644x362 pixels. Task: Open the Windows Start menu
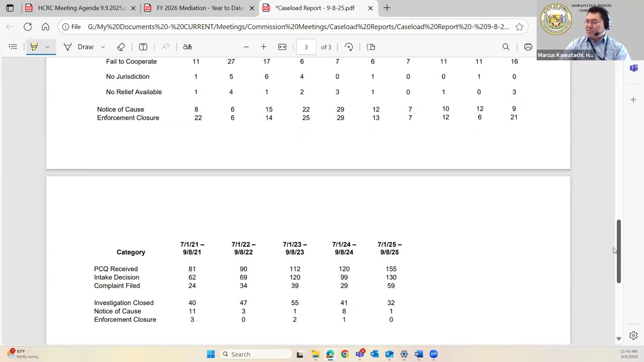(211, 354)
